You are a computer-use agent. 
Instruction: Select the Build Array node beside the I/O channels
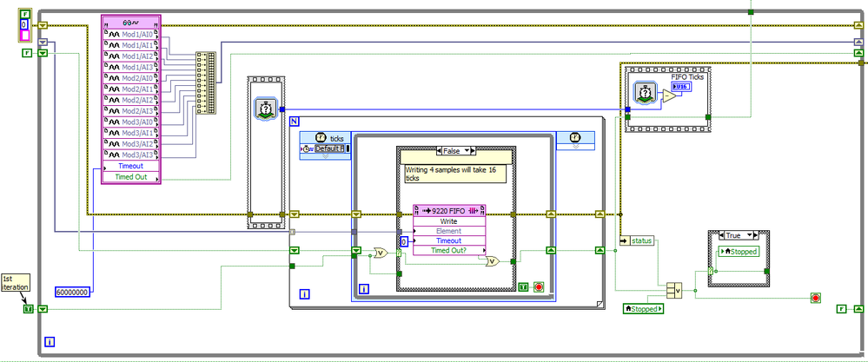click(206, 82)
